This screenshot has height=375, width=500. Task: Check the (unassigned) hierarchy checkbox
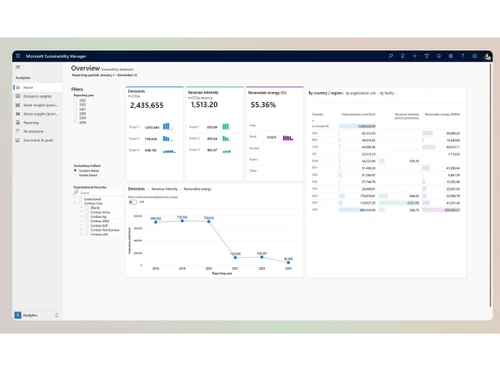point(80,199)
